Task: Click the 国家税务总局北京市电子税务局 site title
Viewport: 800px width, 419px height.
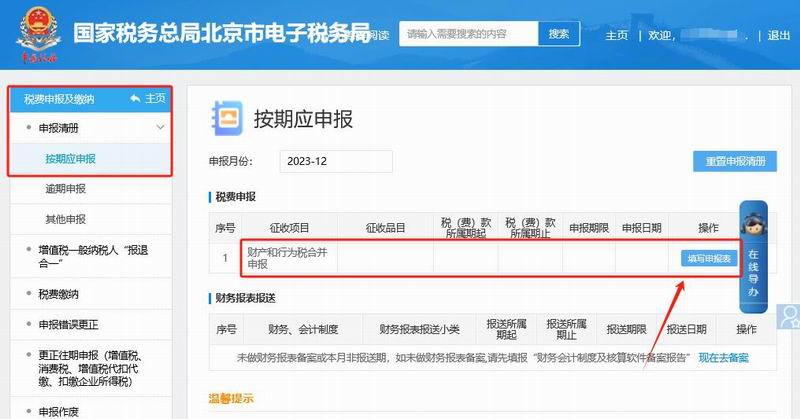Action: [221, 33]
